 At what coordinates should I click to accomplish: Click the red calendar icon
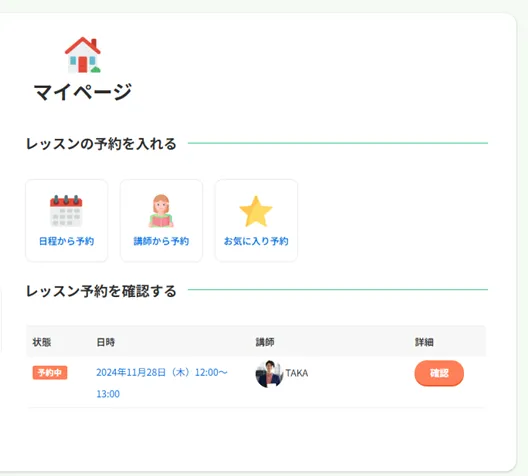pyautogui.click(x=66, y=211)
